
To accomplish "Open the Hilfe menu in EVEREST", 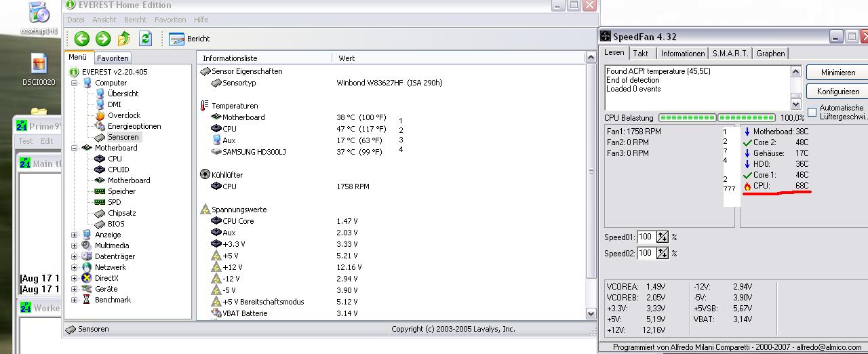I will point(201,20).
